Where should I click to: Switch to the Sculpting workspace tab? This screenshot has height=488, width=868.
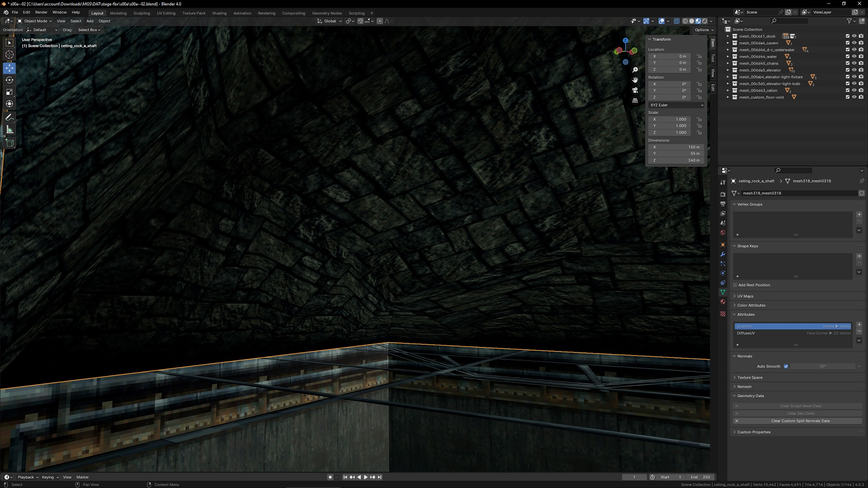(142, 13)
